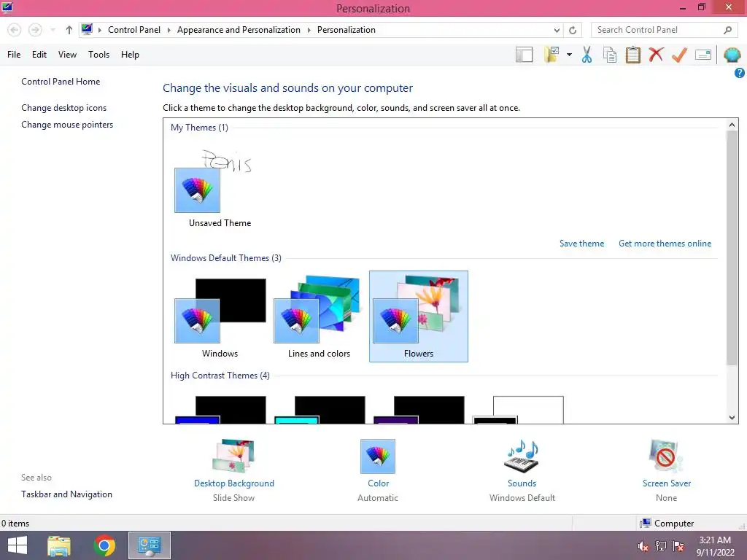Open Action Center flag icon
Viewport: 747px width, 560px height.
[678, 546]
